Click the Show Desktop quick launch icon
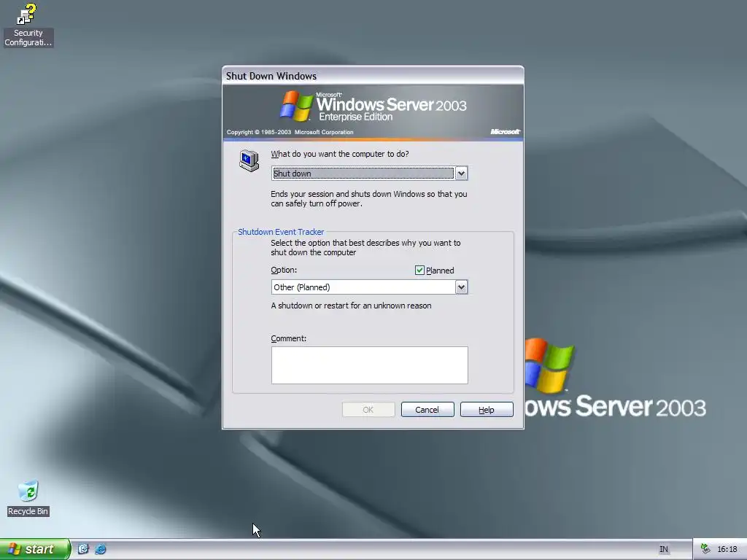 83,549
